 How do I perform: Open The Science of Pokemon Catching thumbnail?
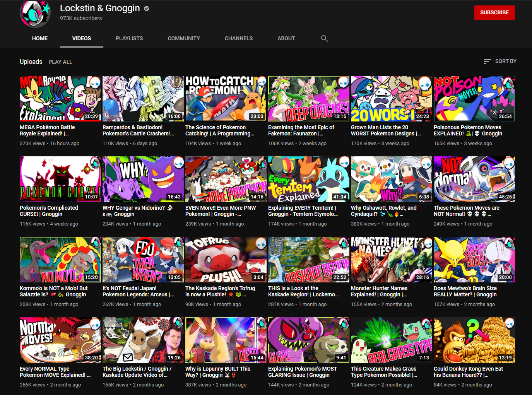[226, 99]
